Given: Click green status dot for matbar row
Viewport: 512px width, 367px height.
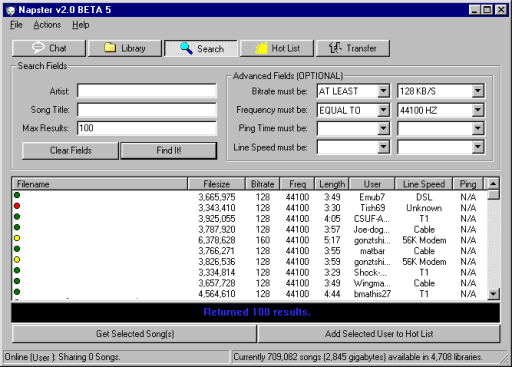Looking at the screenshot, I should 17,249.
